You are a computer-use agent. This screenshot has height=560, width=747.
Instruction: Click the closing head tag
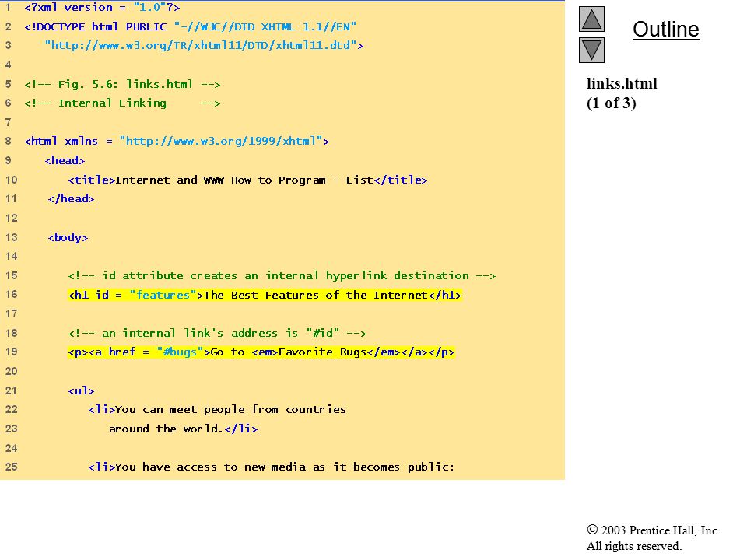click(x=71, y=199)
